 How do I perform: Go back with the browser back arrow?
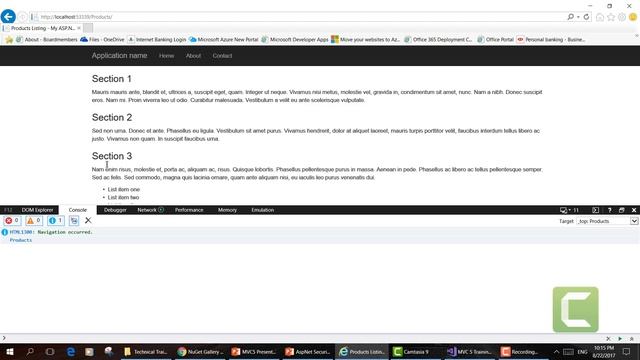click(x=8, y=17)
